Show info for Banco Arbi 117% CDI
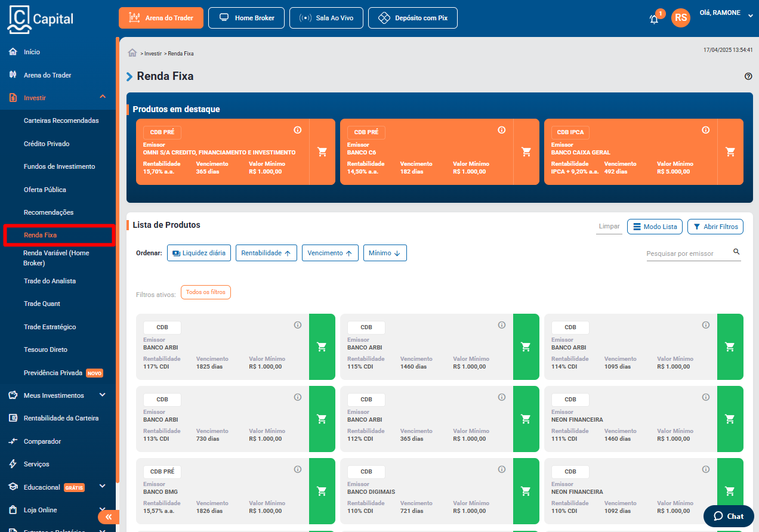The width and height of the screenshot is (759, 532). pyautogui.click(x=298, y=325)
